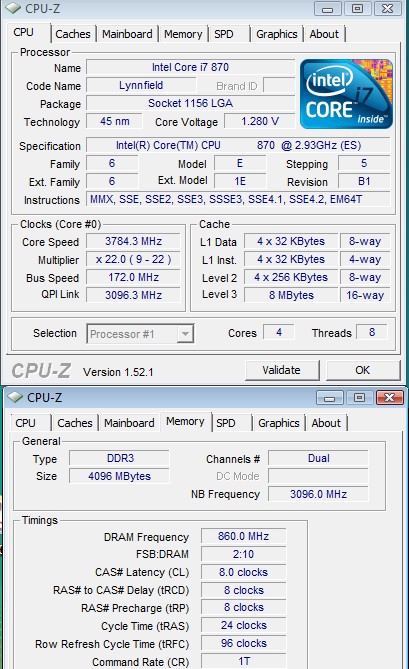Click the empty Brand ID field

pyautogui.click(x=279, y=85)
